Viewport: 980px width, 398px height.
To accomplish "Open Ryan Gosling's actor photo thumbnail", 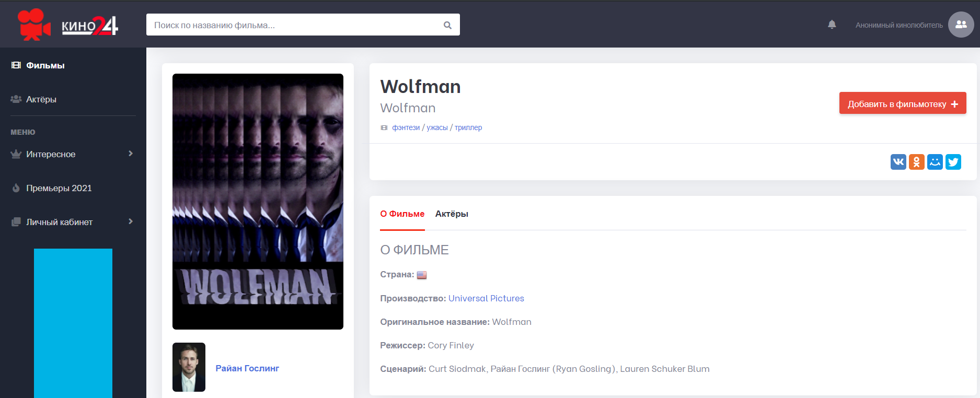I will coord(189,367).
